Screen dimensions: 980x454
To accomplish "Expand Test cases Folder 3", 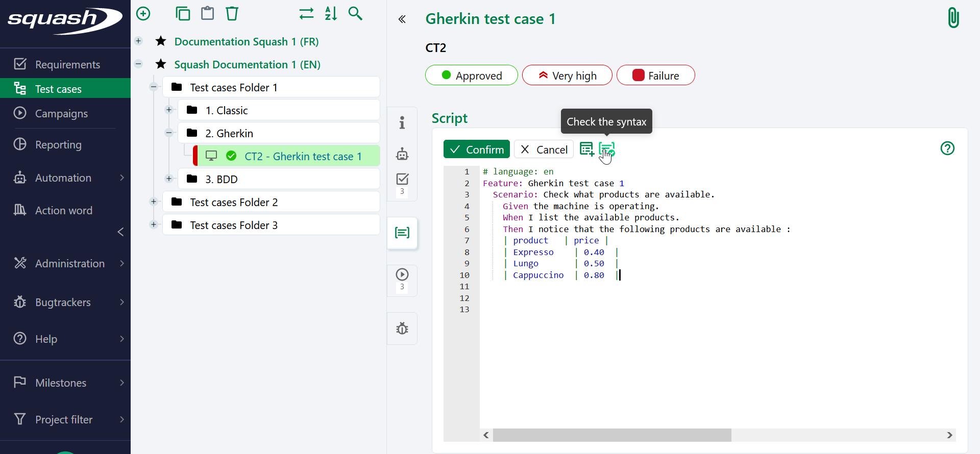I will tap(154, 225).
